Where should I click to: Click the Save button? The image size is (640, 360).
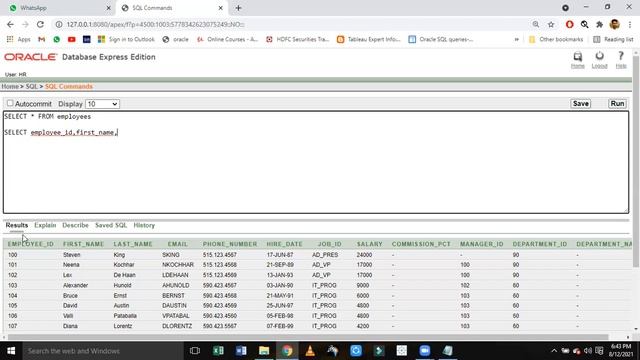(580, 104)
